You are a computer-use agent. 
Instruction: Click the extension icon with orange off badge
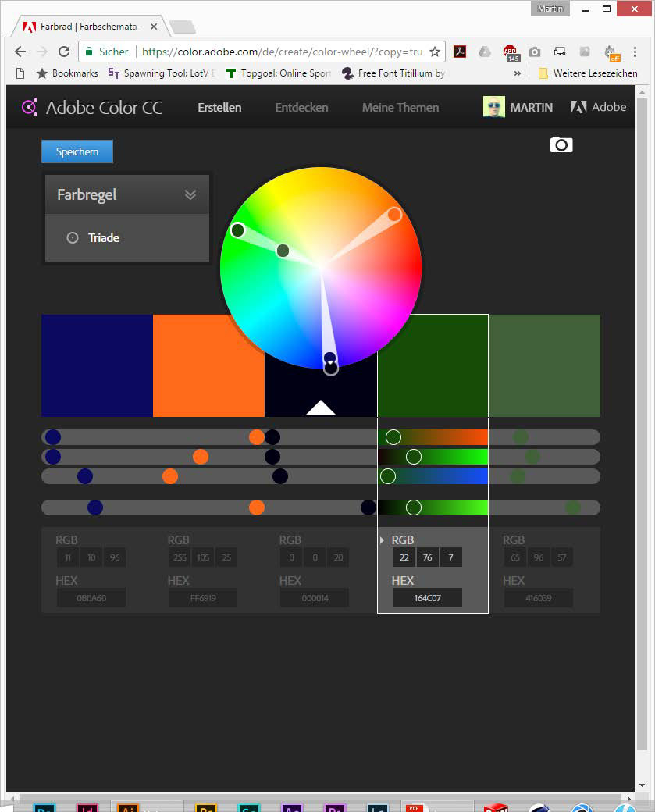(612, 53)
